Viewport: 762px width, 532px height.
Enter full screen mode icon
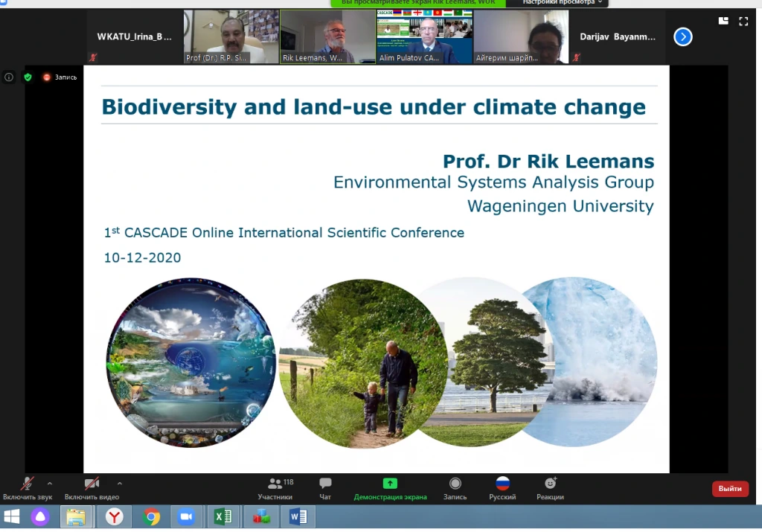[743, 21]
